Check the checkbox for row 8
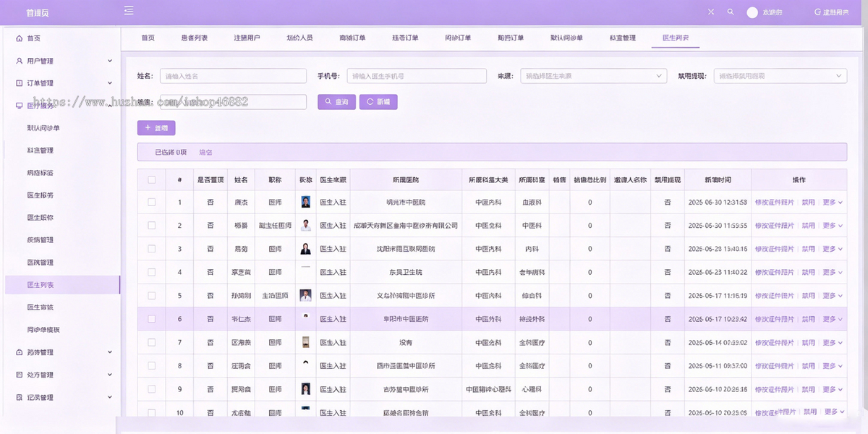 [151, 366]
